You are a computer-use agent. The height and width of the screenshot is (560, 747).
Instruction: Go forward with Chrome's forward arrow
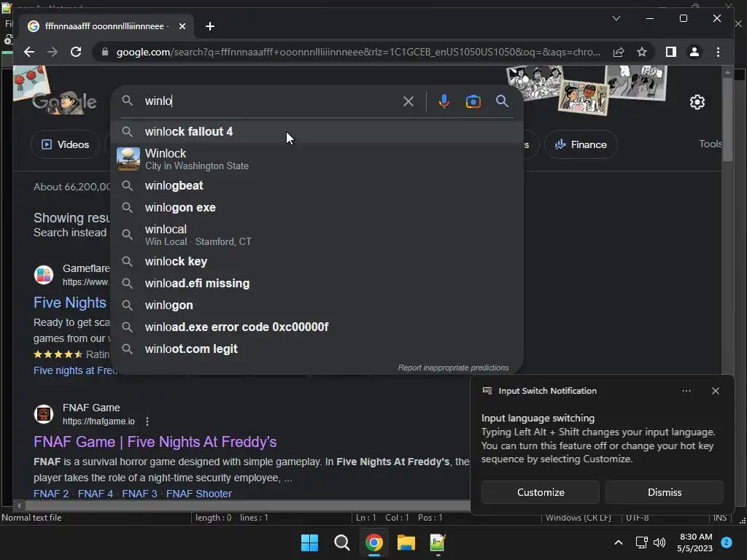53,52
